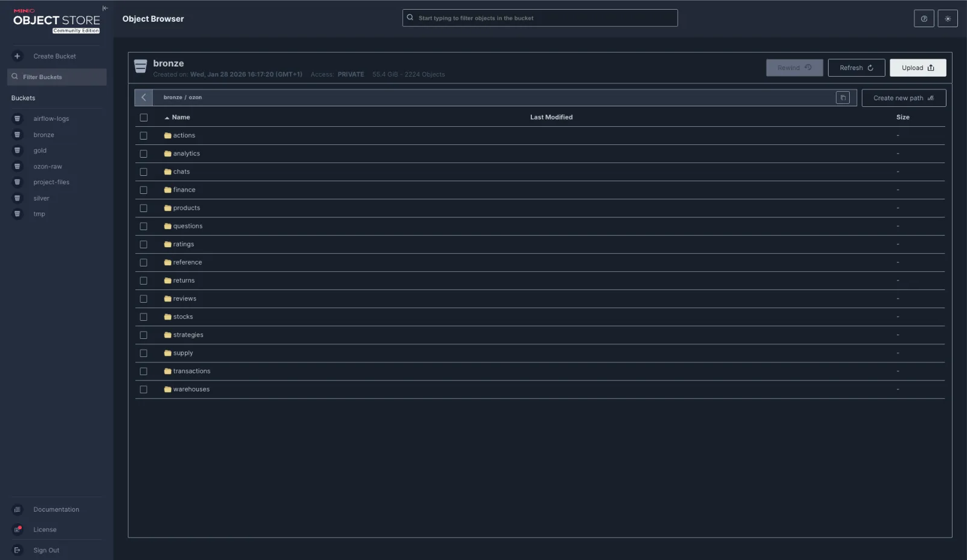Click the Size column header
This screenshot has height=560, width=967.
902,117
